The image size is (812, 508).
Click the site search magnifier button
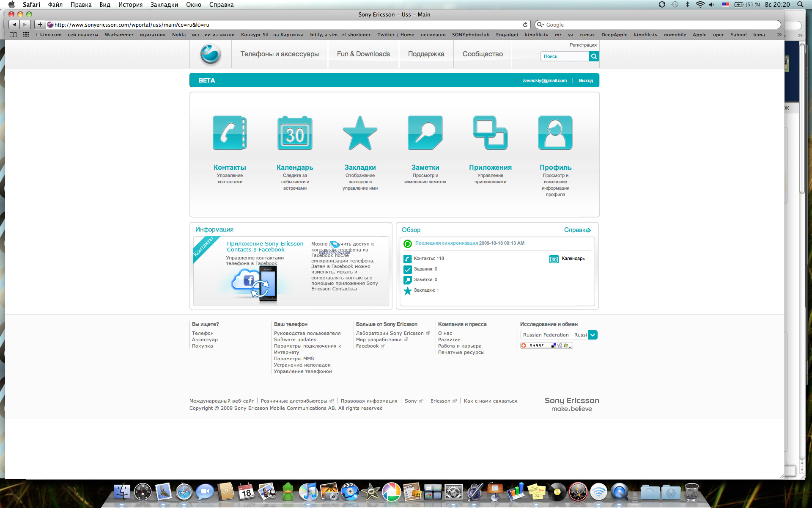coord(594,56)
